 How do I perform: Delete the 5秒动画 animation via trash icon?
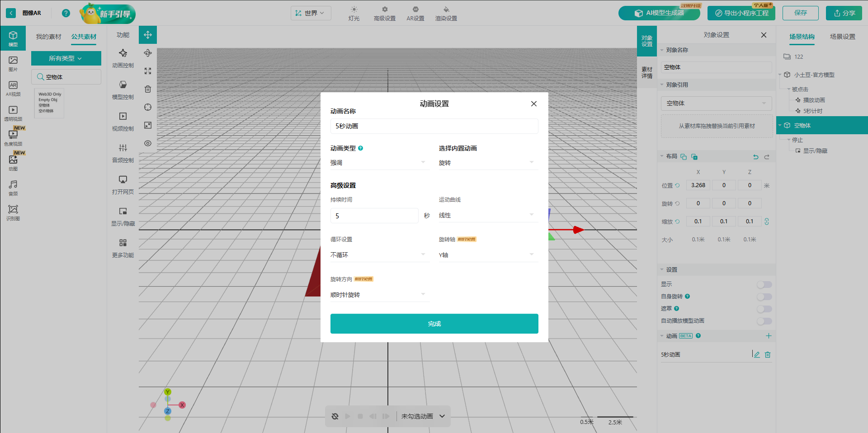coord(768,355)
